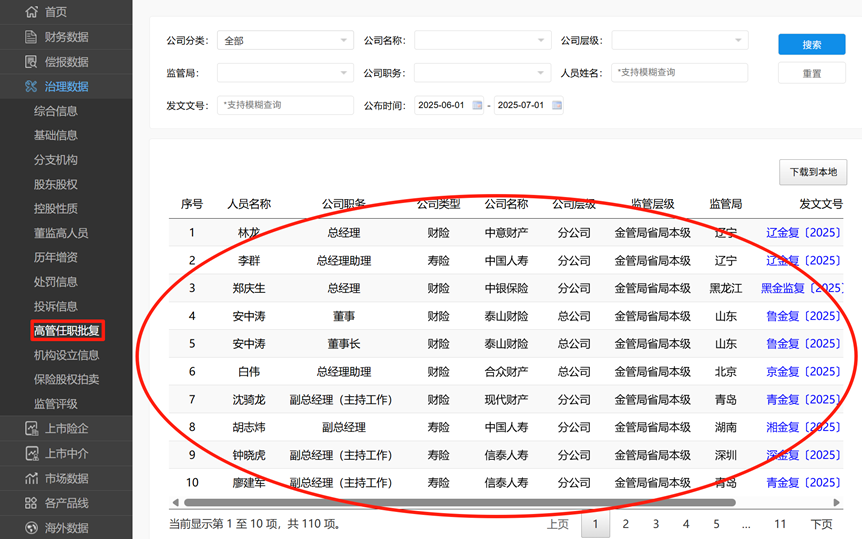Open the 监管局 filter dropdown
862x539 pixels.
pos(285,73)
